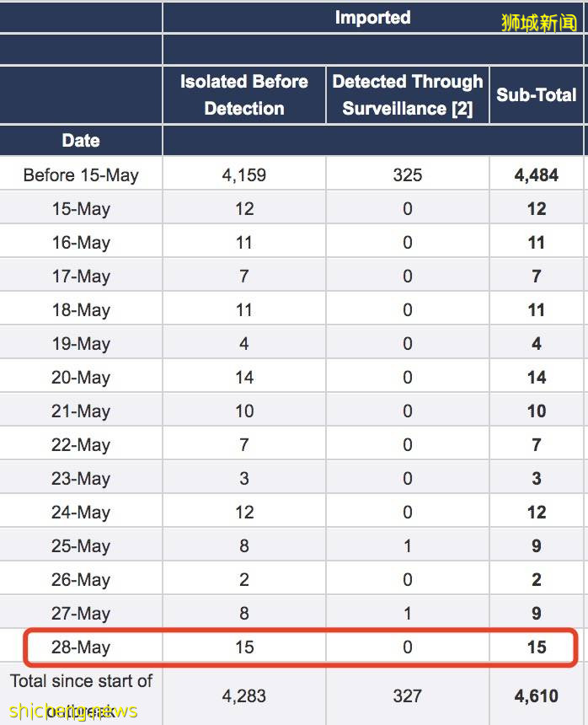Click the Detected Through Surveillance [2] header
Screen dimensions: 588x725
pos(408,94)
